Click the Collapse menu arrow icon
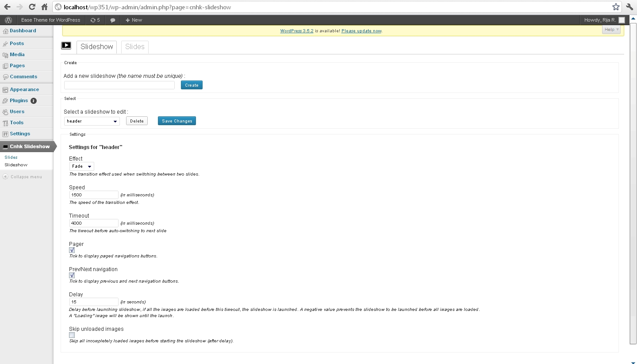 click(5, 176)
